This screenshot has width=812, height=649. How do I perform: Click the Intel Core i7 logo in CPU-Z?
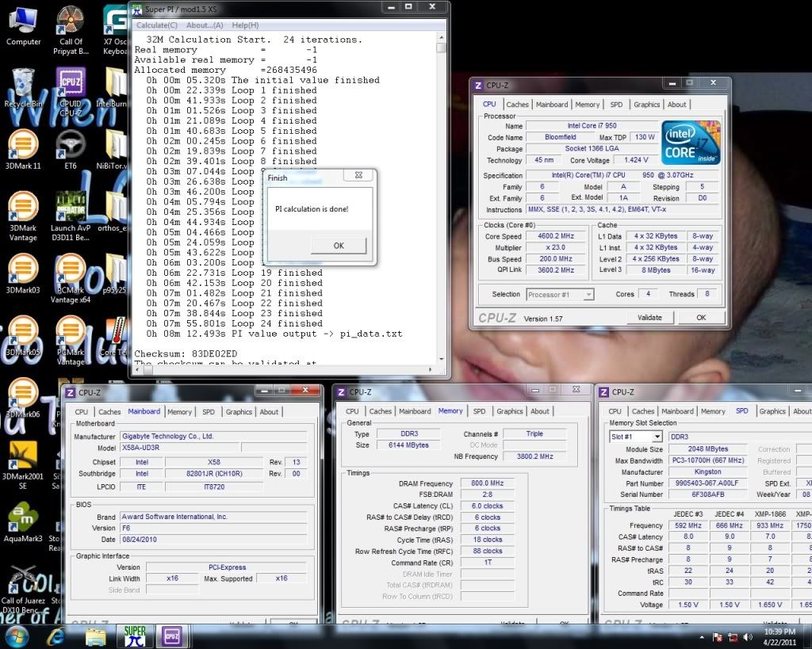coord(691,143)
